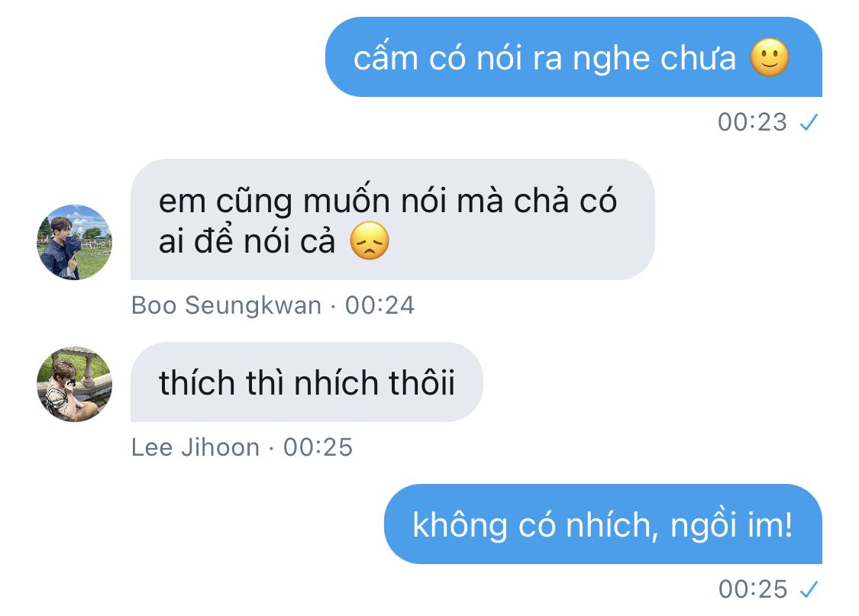Click "ai để nói cả" line in gray bubble
859x616 pixels.
click(247, 241)
